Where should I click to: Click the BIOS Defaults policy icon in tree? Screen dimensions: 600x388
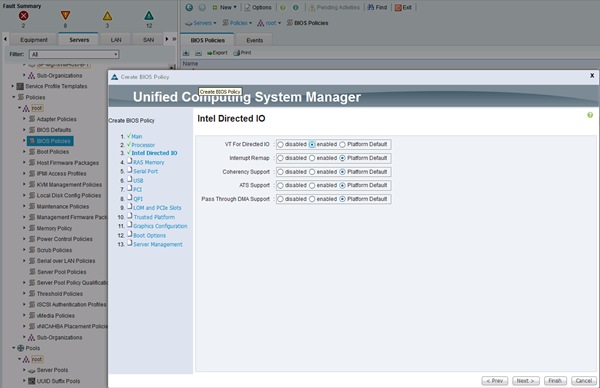pyautogui.click(x=33, y=130)
